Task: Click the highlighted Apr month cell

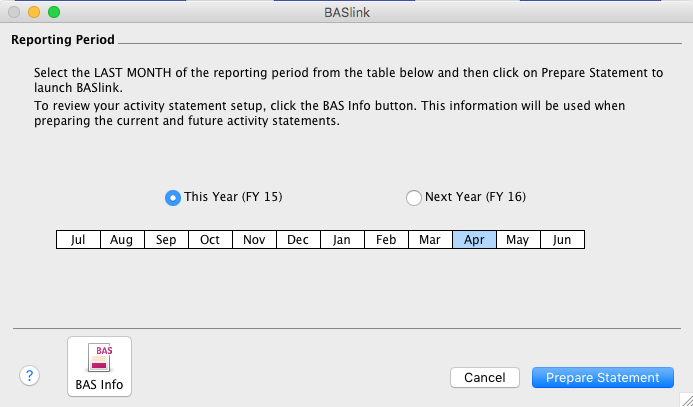Action: pyautogui.click(x=474, y=240)
